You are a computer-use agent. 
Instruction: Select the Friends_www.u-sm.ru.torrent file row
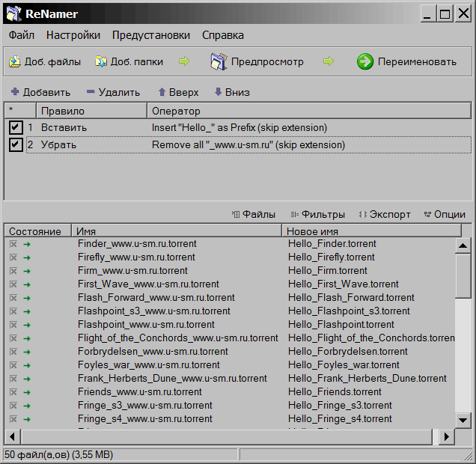(x=139, y=392)
